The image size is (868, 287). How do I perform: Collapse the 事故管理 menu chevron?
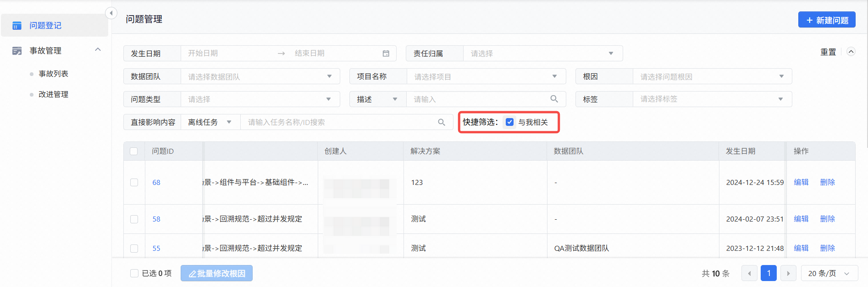[x=98, y=50]
